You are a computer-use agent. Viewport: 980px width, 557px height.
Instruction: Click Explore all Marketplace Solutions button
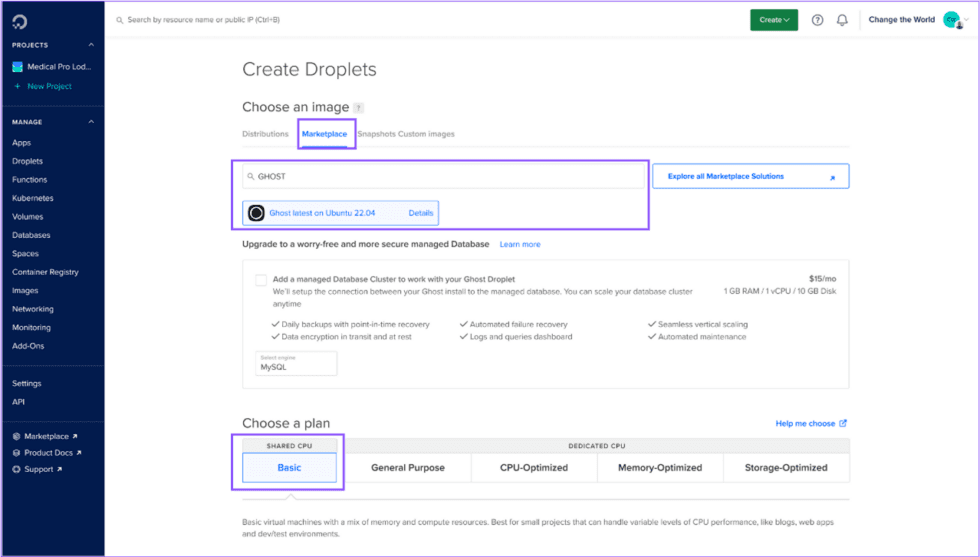[750, 176]
